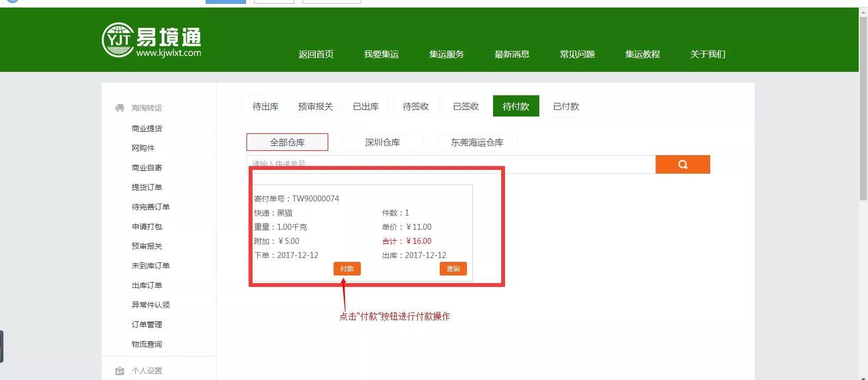This screenshot has height=380, width=868.
Task: Open 未到库订单 in sidebar
Action: coord(151,266)
